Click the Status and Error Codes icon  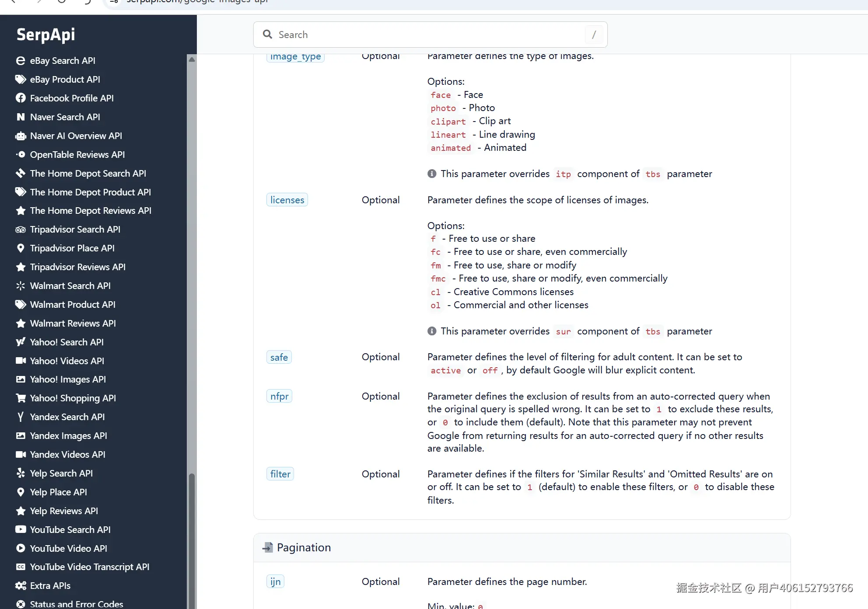coord(21,604)
